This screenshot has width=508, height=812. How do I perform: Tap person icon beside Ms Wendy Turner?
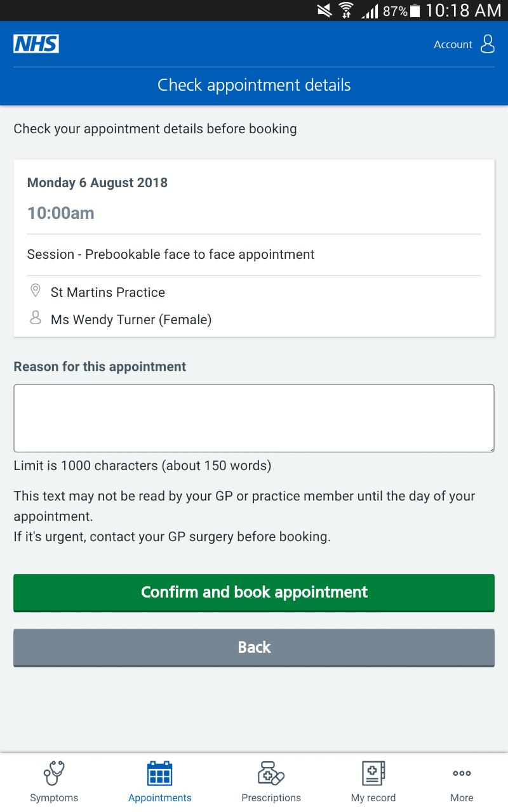pyautogui.click(x=36, y=318)
